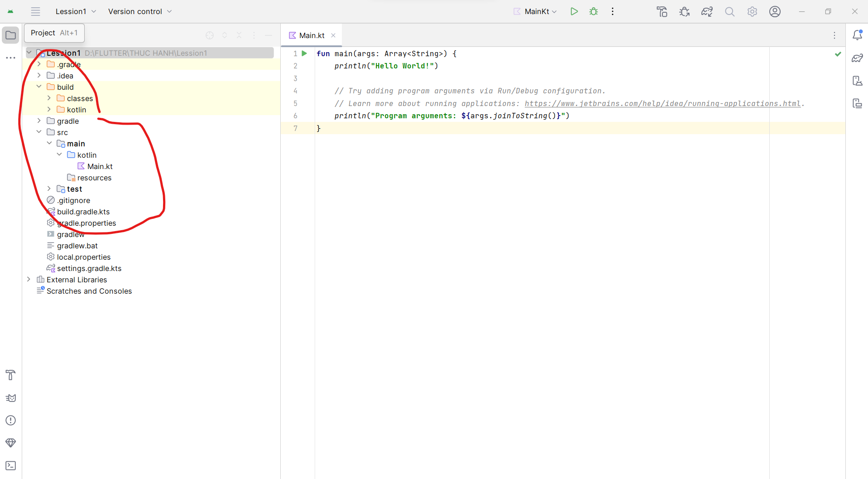Open the Terminal tool window icon
The width and height of the screenshot is (868, 479).
[x=10, y=465]
